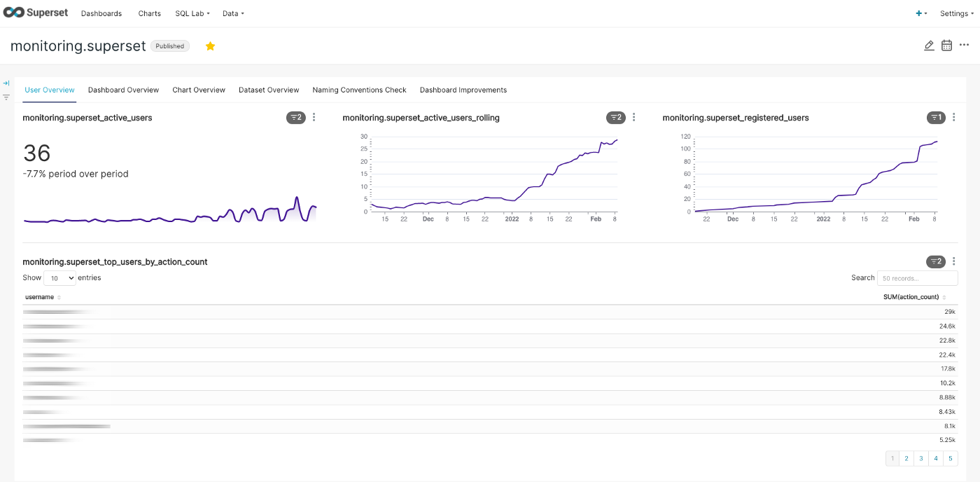Open the registered_users chart kebab menu

point(953,118)
